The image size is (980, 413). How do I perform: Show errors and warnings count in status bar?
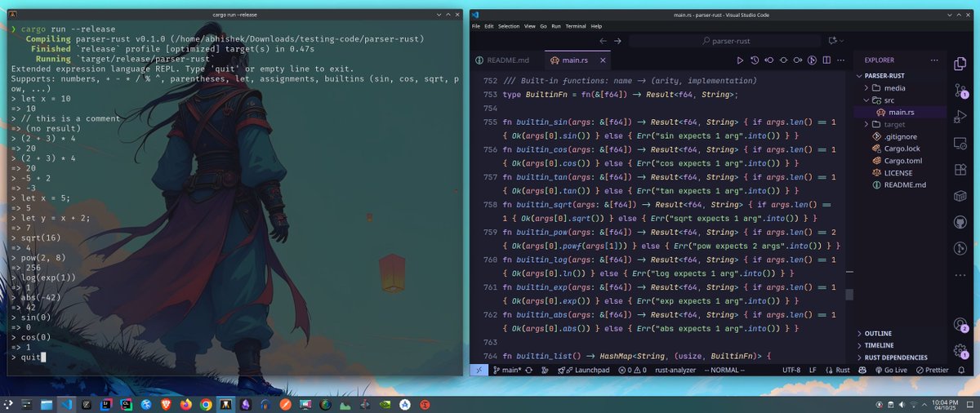(x=631, y=370)
